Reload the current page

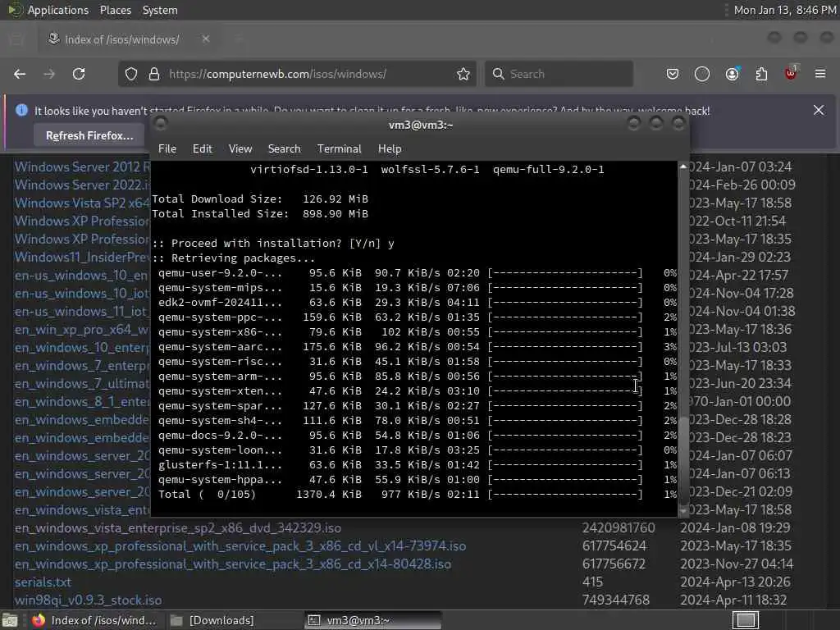[x=79, y=74]
